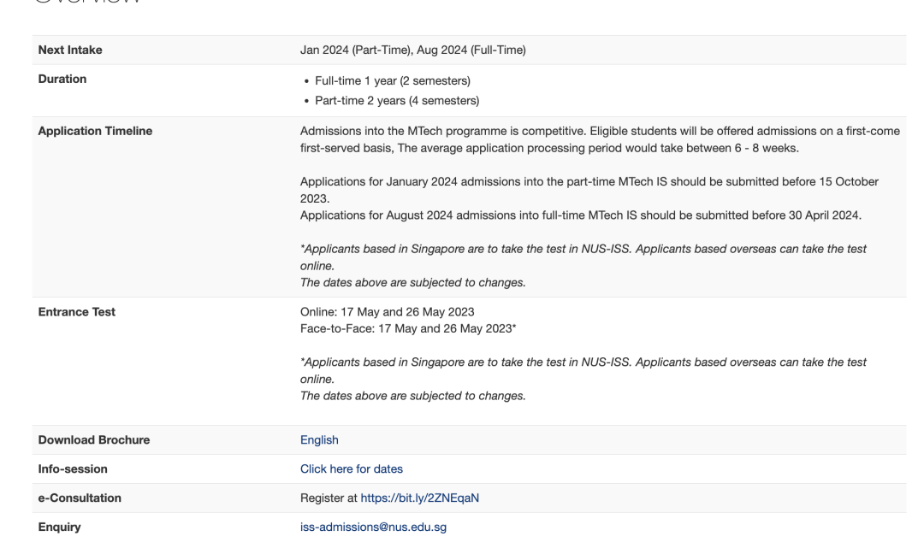
Task: Click the sentence about August 2024 full-time admissions
Action: (580, 215)
